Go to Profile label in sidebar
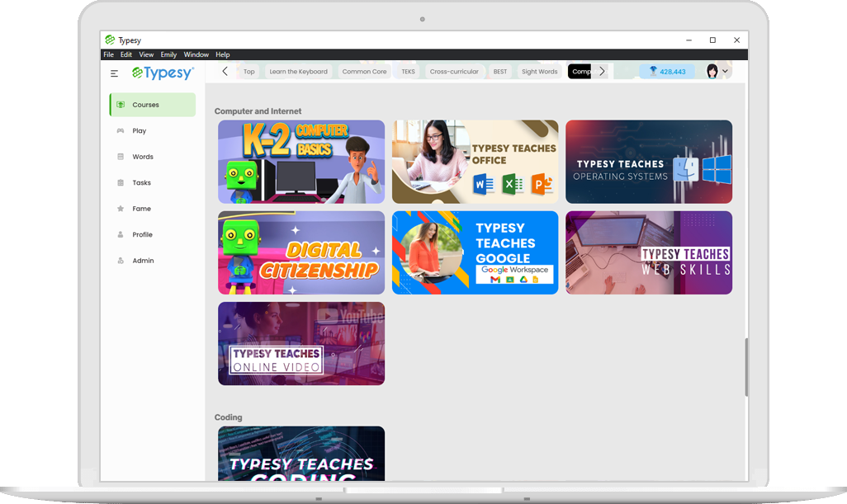Image resolution: width=847 pixels, height=504 pixels. [x=143, y=234]
